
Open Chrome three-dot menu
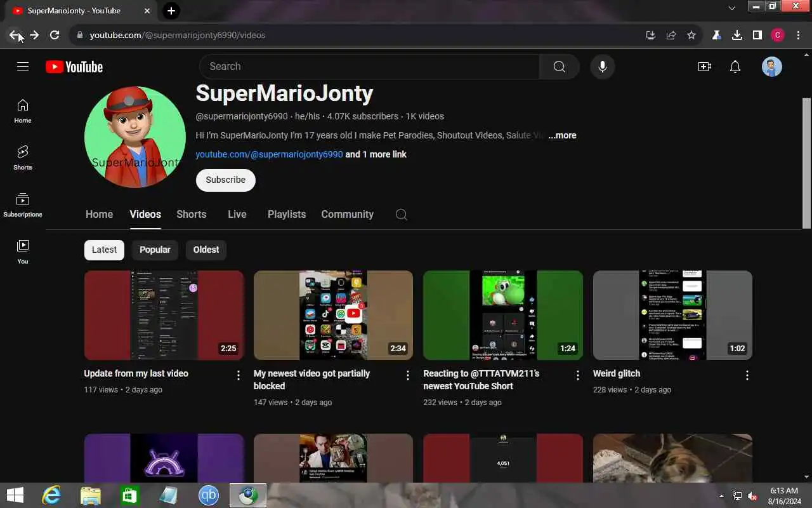click(798, 35)
